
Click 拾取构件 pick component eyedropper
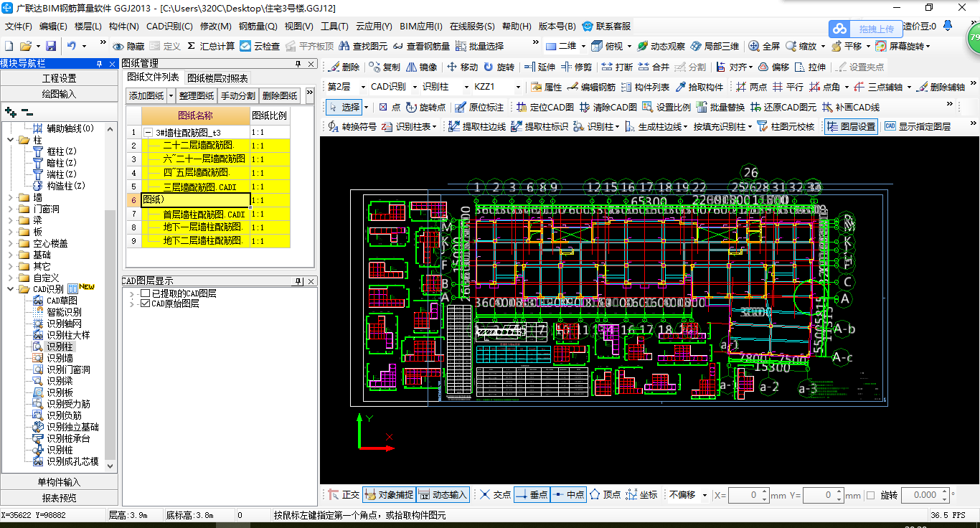(x=699, y=87)
